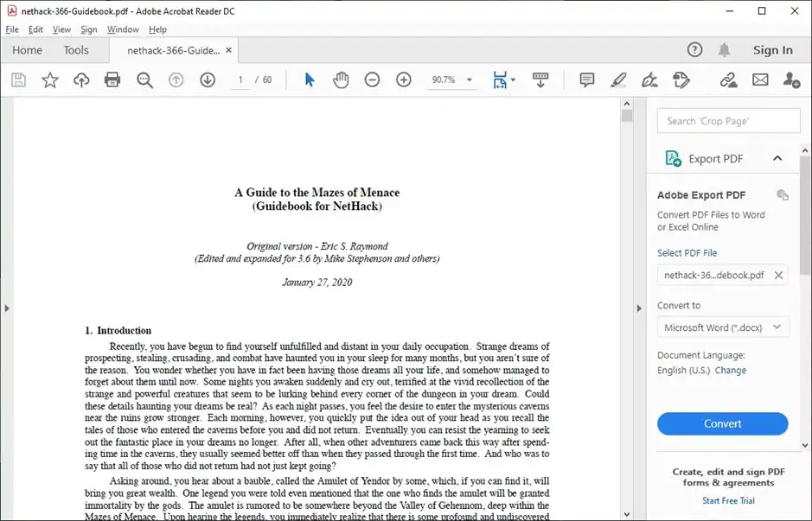
Task: Open the Sign menu
Action: 88,29
